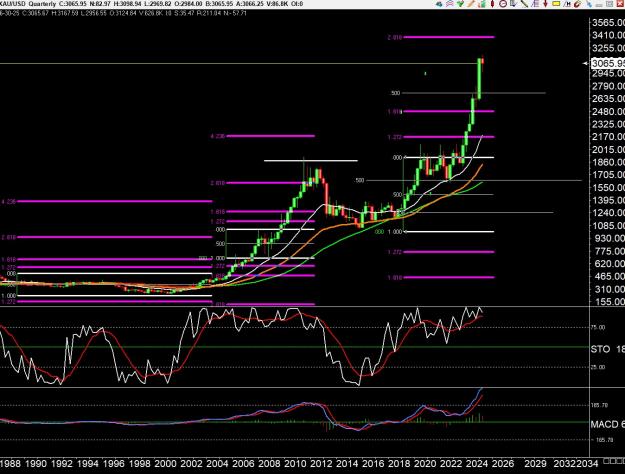Select the red candlestick chart-type icon

tap(492, 4)
